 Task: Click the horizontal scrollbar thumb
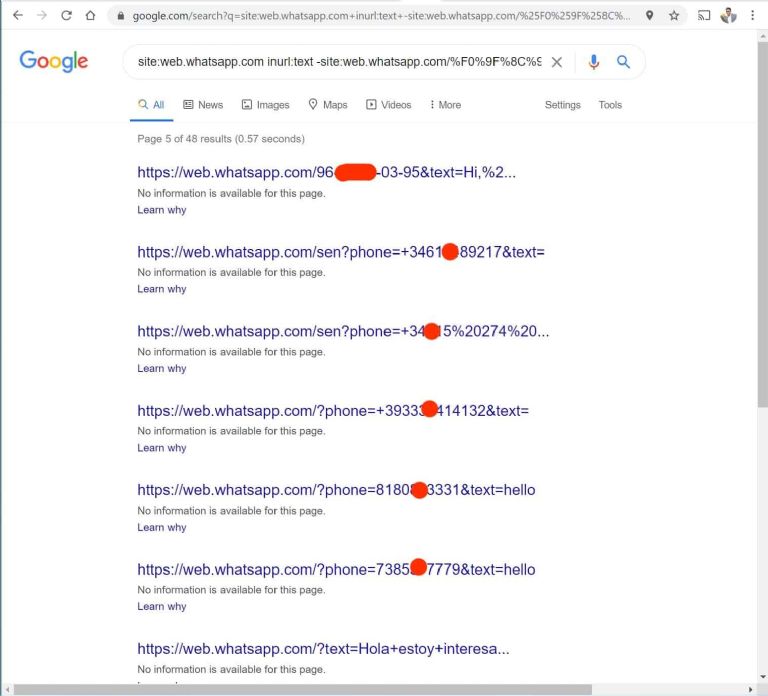click(x=303, y=690)
